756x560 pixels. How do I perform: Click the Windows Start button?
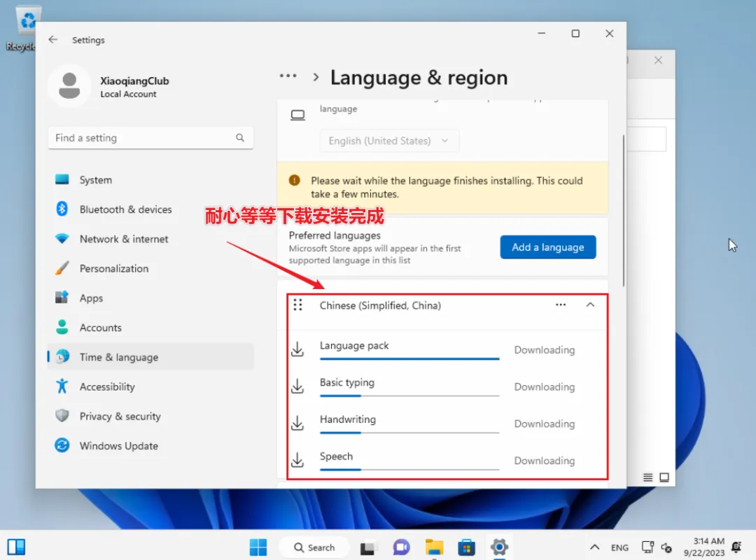click(258, 547)
